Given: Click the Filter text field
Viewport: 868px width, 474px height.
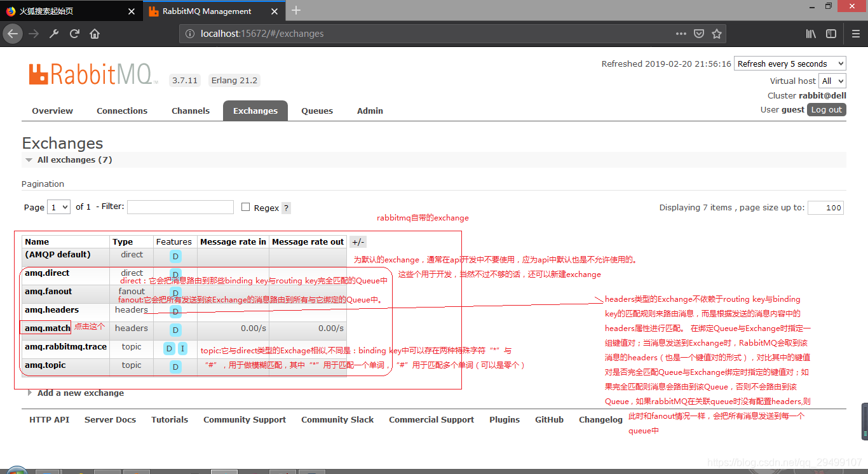Looking at the screenshot, I should pos(180,207).
